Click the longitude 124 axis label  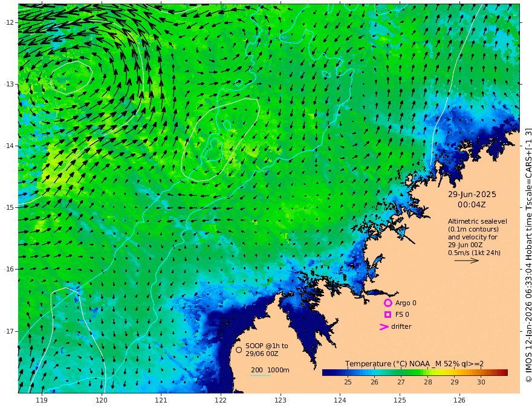tap(340, 401)
